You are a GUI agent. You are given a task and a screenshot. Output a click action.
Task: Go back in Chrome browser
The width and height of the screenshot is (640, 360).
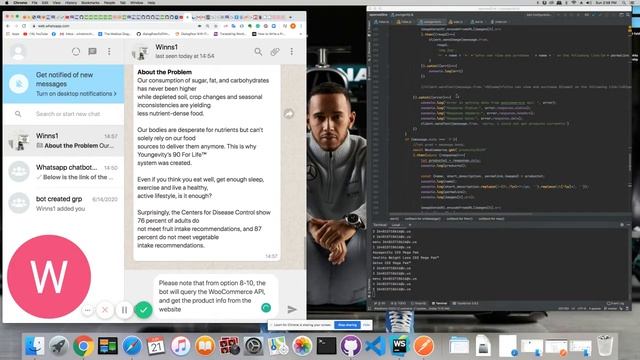[8, 26]
